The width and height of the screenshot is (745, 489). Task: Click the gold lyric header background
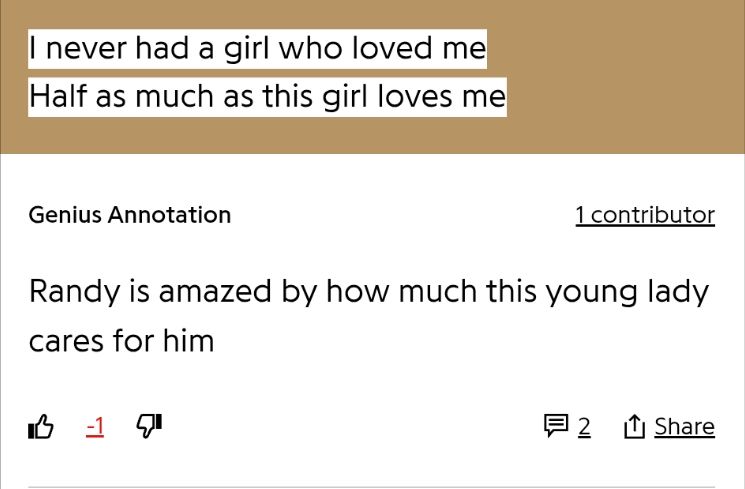pos(618,76)
